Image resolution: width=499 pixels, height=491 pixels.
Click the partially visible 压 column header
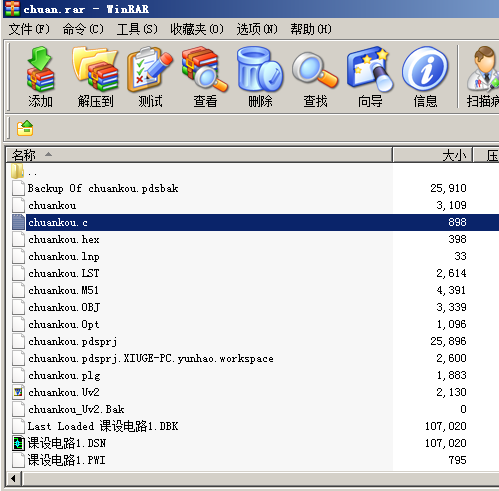pyautogui.click(x=487, y=155)
